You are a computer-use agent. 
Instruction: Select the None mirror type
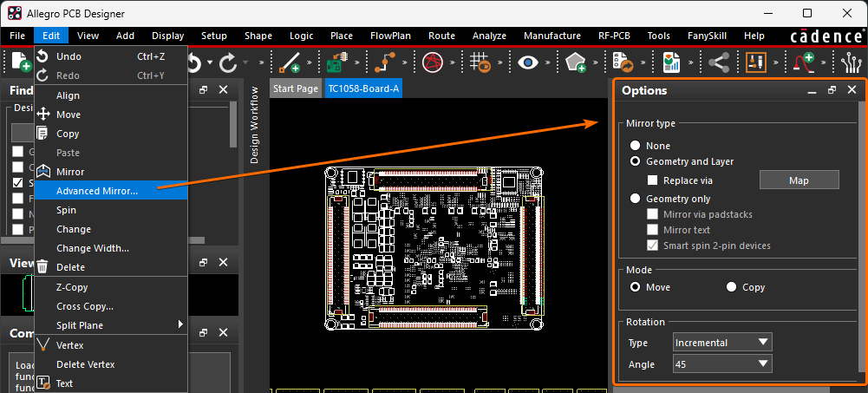click(636, 146)
